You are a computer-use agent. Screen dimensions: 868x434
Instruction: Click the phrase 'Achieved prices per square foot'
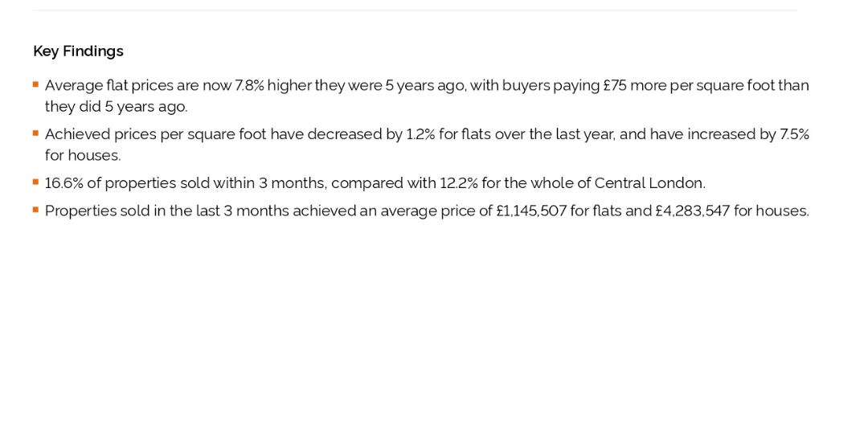(x=156, y=134)
